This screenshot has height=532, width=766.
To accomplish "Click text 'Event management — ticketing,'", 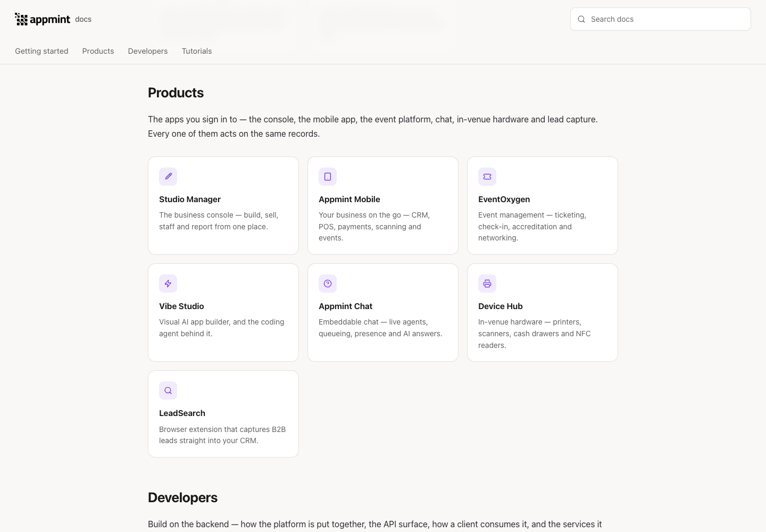I will 532,215.
